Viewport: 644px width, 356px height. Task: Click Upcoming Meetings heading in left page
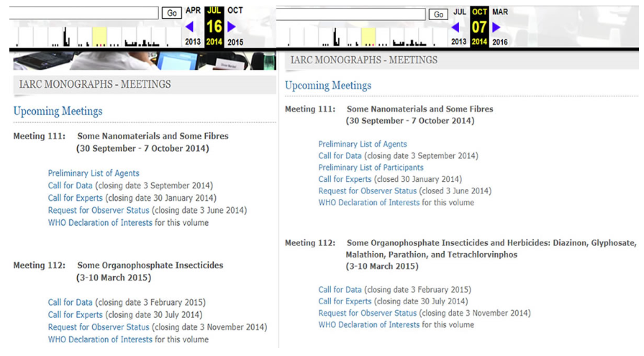pos(58,111)
